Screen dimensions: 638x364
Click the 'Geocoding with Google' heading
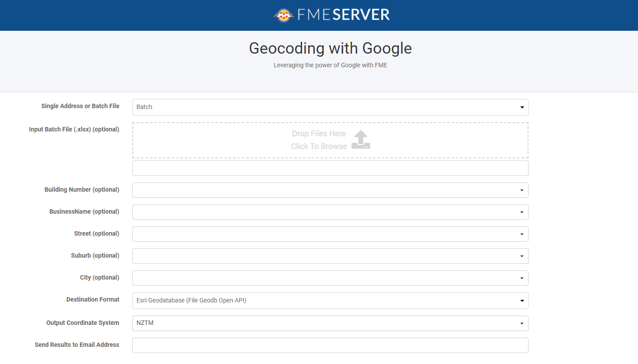point(330,48)
